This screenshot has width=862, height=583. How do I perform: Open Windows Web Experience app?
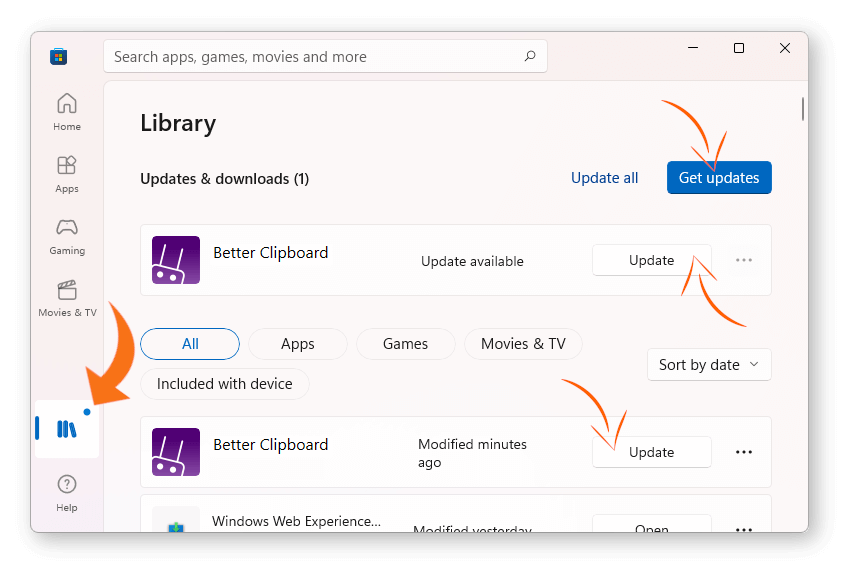651,524
